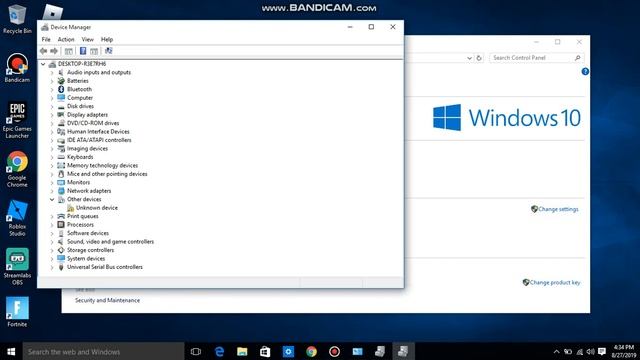
Task: Click the volume icon in system tray
Action: [590, 351]
